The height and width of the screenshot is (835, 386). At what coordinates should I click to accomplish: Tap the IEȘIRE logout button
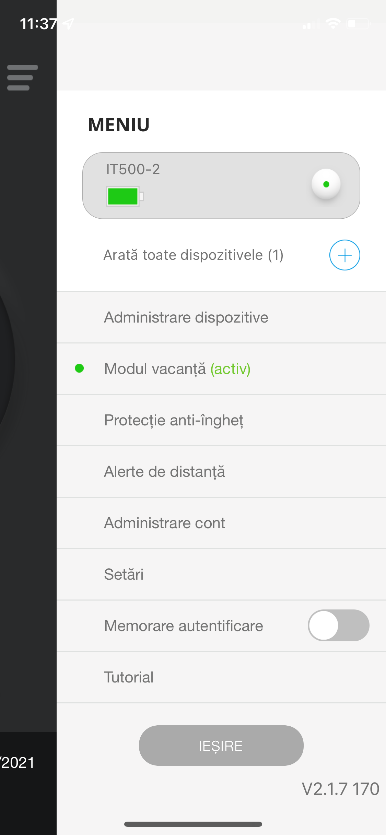pyautogui.click(x=221, y=746)
